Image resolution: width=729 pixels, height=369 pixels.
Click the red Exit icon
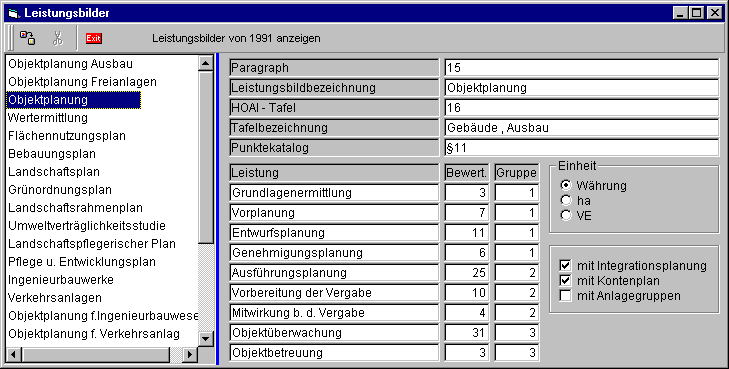(x=93, y=38)
